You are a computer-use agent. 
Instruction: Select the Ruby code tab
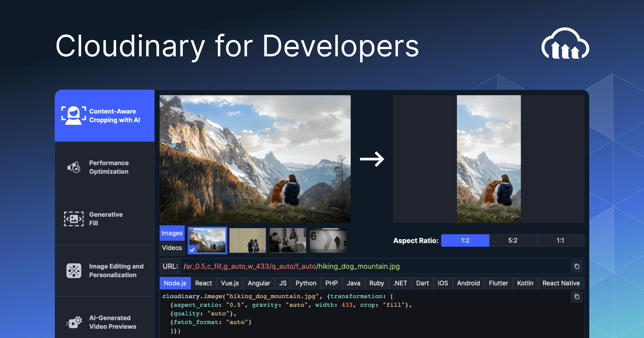(376, 283)
